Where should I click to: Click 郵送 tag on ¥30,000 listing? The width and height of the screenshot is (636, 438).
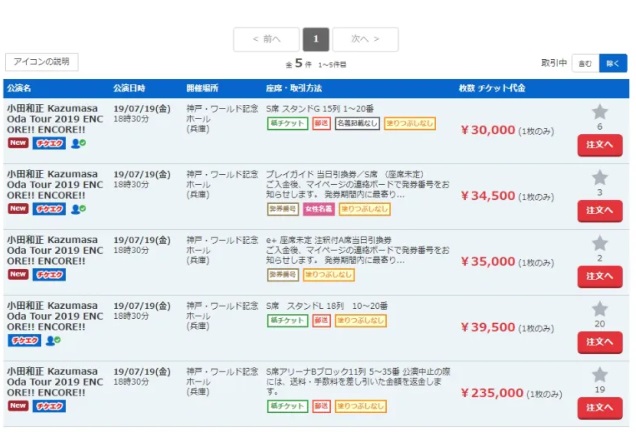(321, 123)
